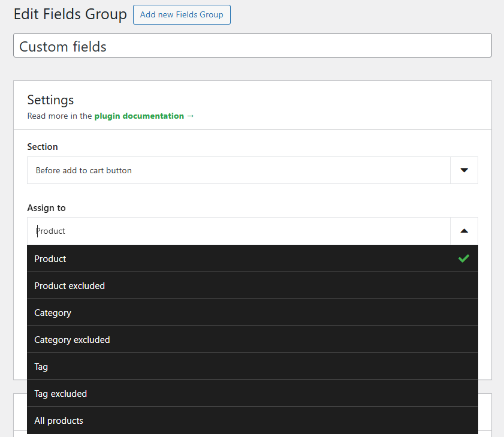Choose Tag excluded from the list

point(61,394)
